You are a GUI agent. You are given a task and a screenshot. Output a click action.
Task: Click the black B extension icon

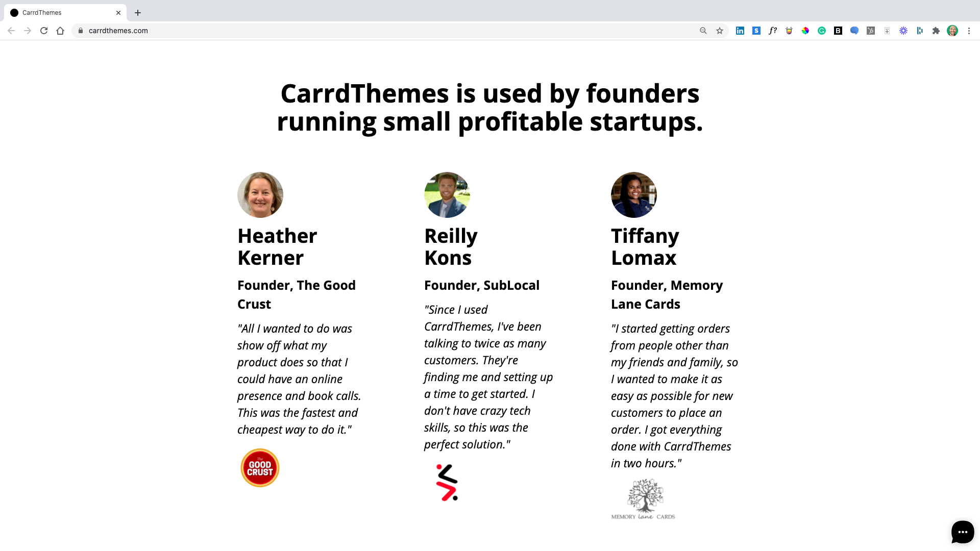point(838,31)
